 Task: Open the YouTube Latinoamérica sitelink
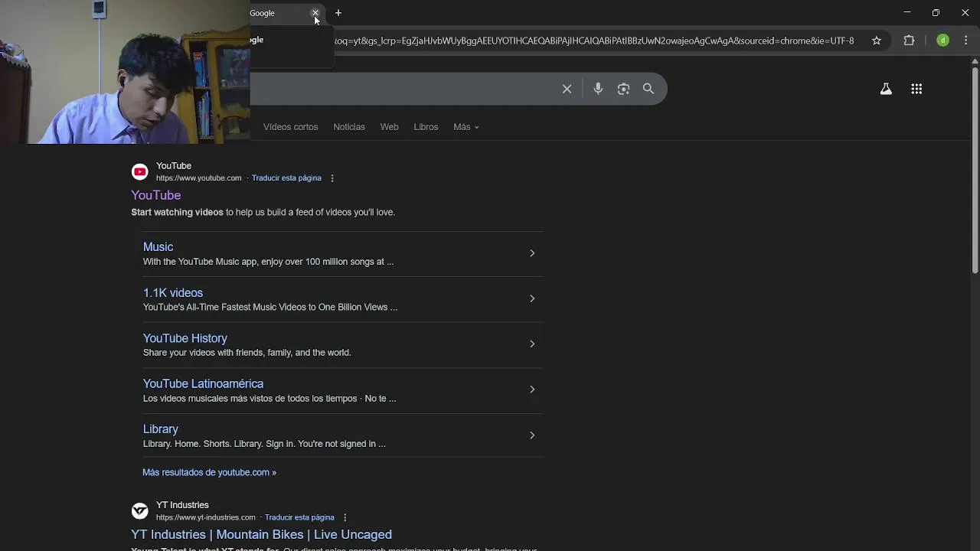coord(203,384)
